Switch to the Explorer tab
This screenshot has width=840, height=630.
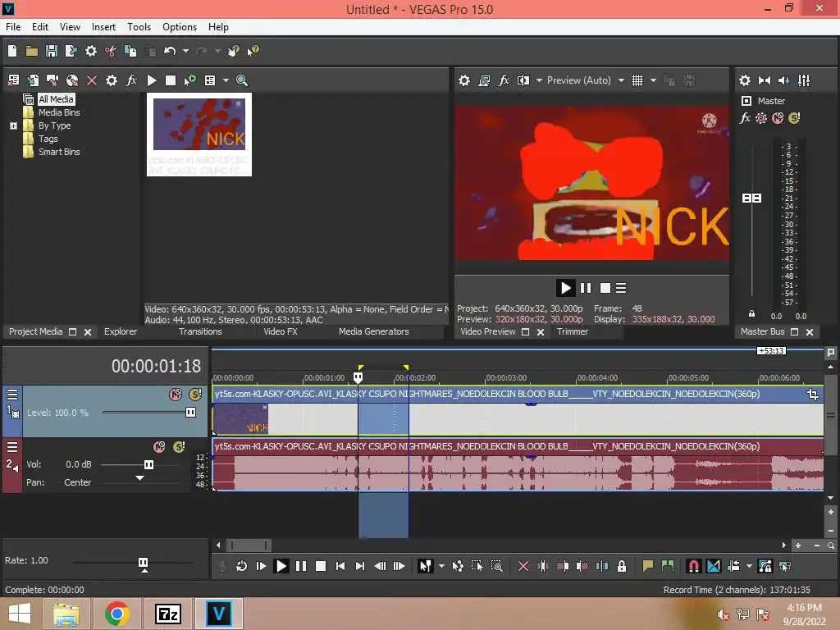[121, 331]
